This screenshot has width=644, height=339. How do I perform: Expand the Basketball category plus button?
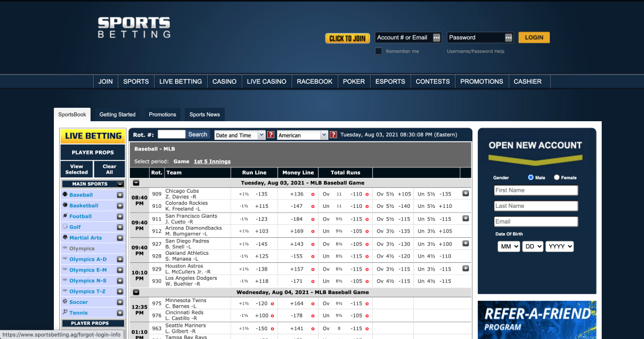(120, 206)
